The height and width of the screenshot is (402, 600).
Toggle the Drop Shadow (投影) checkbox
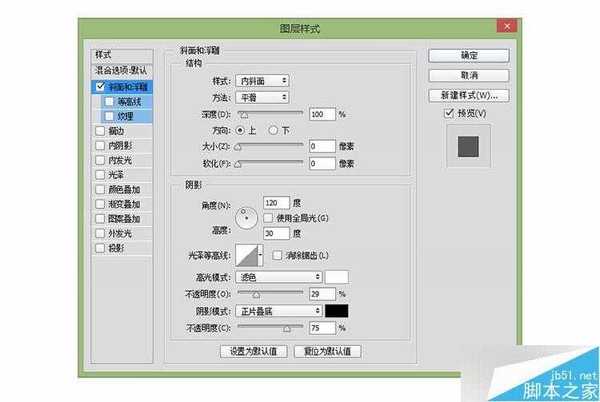(x=97, y=248)
